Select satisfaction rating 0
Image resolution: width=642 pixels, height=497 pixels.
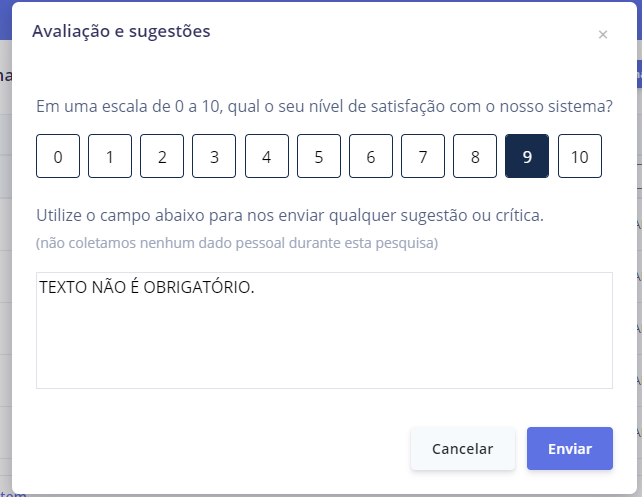click(58, 156)
